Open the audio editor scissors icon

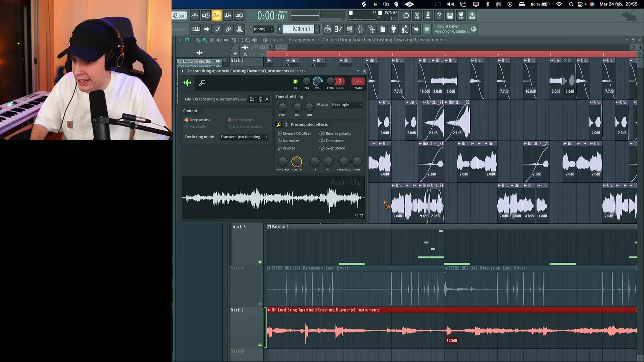pyautogui.click(x=417, y=15)
